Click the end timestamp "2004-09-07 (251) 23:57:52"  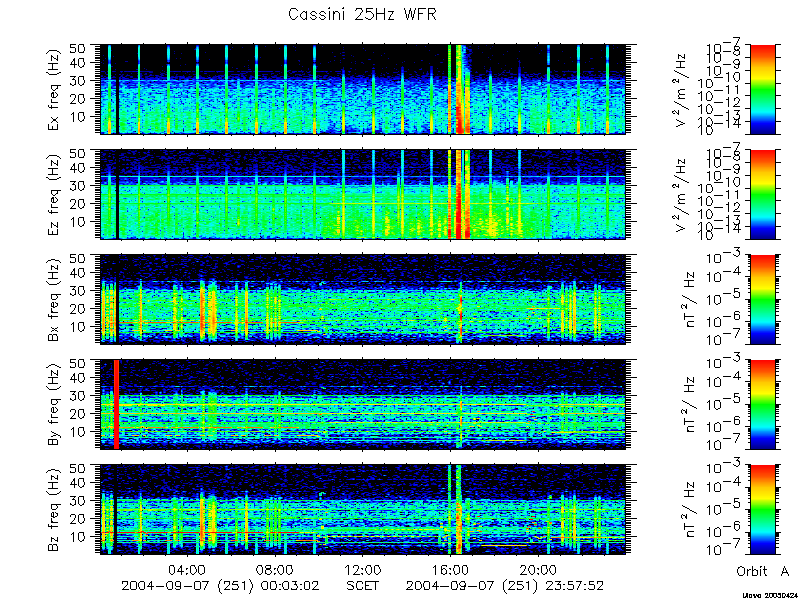pyautogui.click(x=505, y=585)
